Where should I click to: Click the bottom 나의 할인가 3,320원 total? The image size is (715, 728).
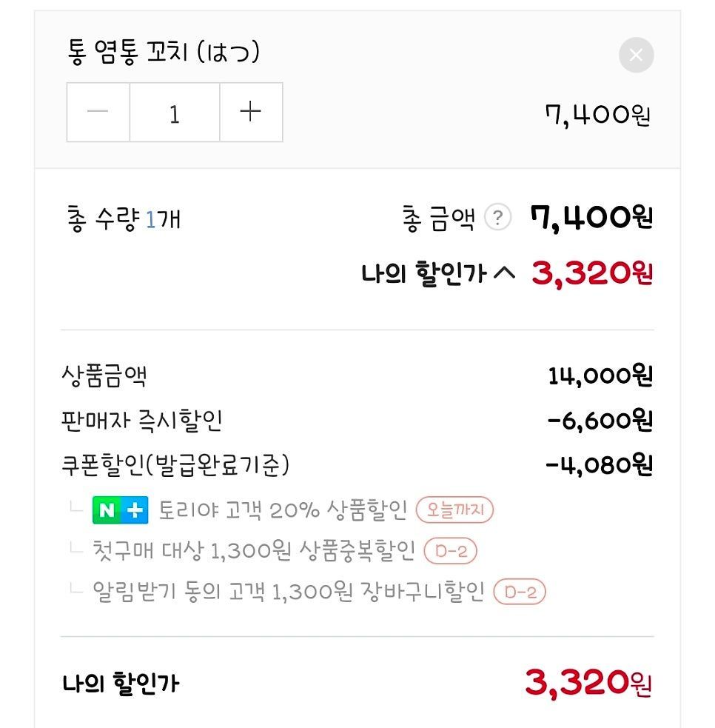click(x=588, y=682)
